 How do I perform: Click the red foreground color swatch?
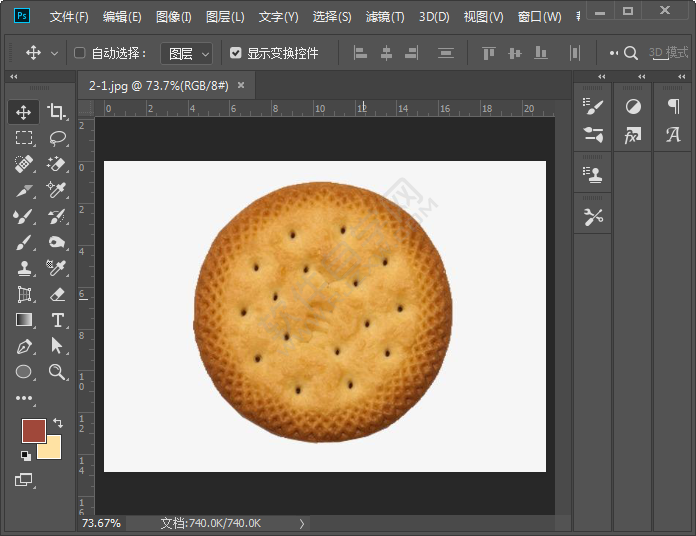(33, 430)
